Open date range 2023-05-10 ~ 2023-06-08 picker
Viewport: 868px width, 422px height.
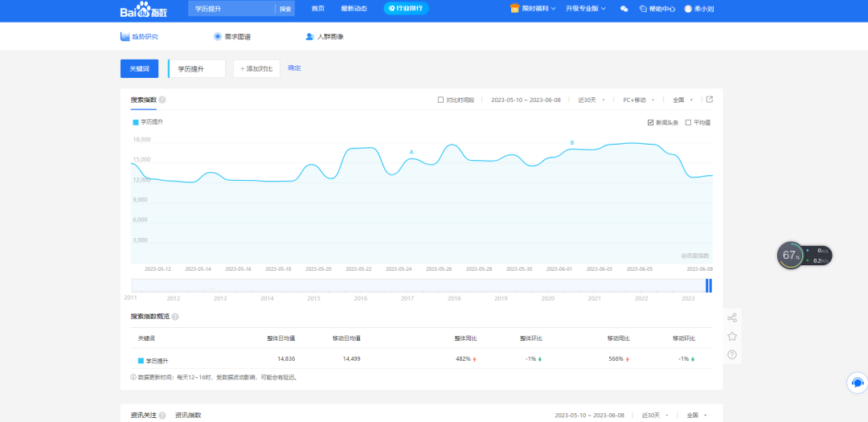click(526, 100)
